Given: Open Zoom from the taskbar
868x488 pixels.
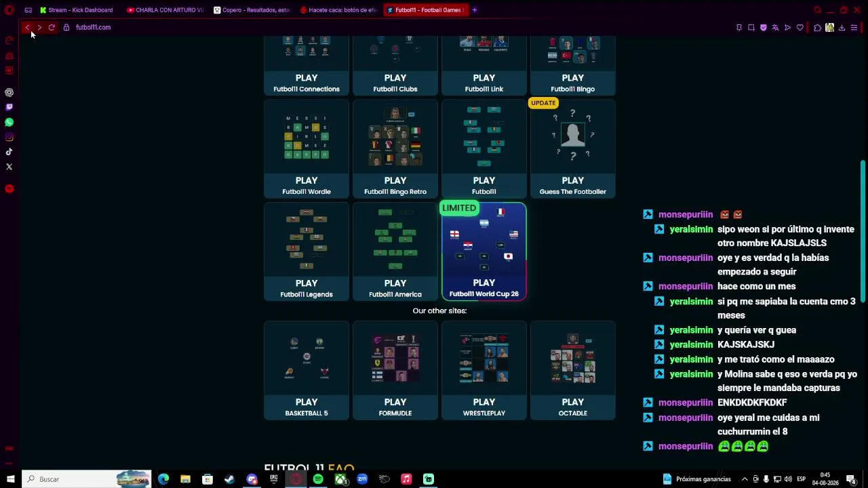Looking at the screenshot, I should 362,479.
